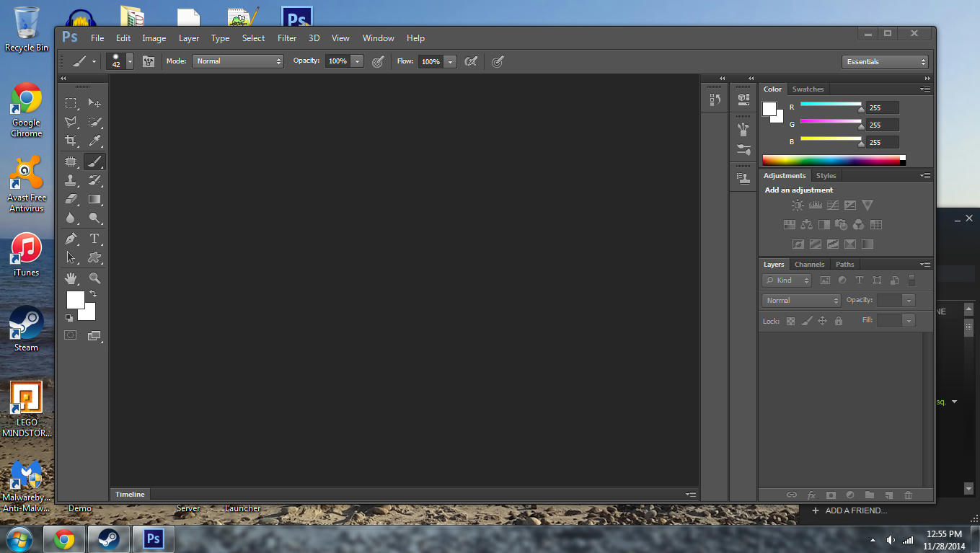The image size is (980, 553).
Task: Switch to the Swatches tab
Action: (808, 89)
